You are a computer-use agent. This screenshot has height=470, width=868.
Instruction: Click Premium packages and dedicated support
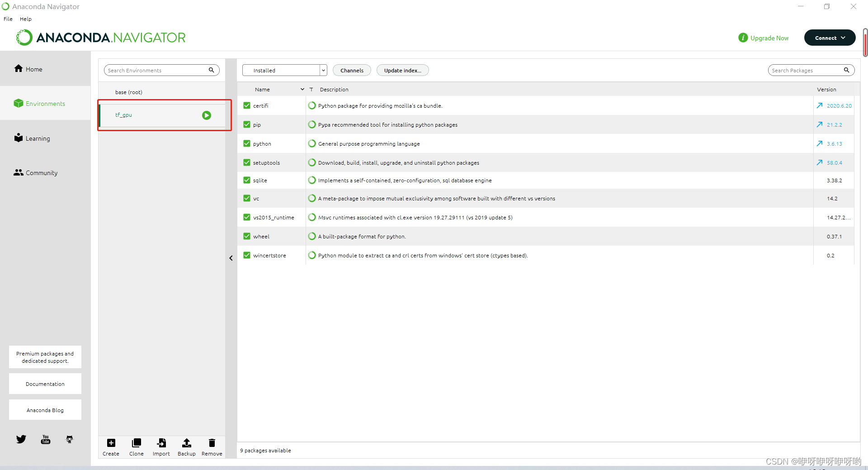coord(45,357)
